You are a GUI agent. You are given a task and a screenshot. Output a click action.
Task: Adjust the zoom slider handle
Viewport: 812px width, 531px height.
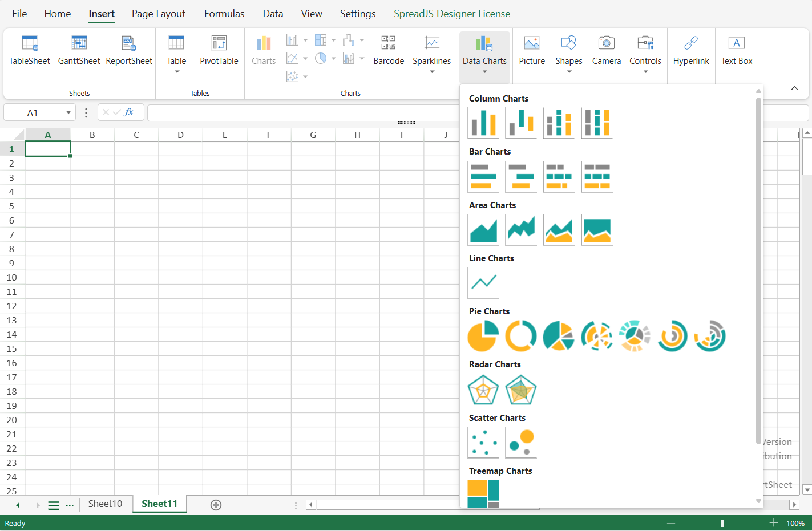pos(722,523)
